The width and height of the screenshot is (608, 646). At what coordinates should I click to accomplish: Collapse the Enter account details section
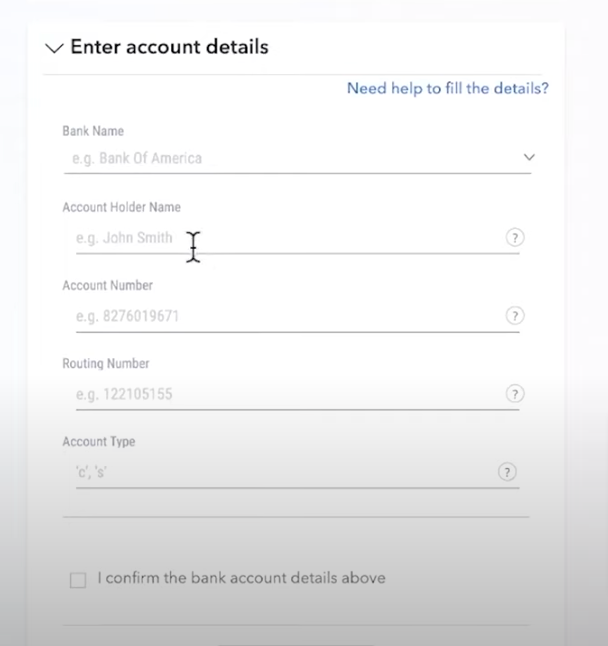(x=54, y=48)
